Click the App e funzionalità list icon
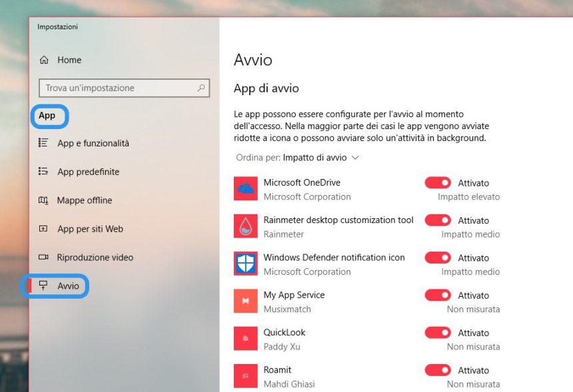This screenshot has width=573, height=392. click(43, 142)
